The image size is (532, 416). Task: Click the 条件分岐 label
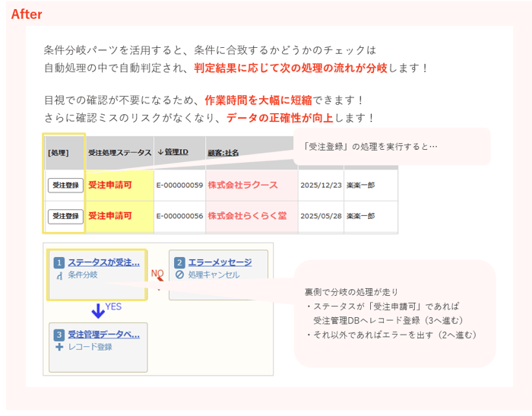(x=83, y=275)
